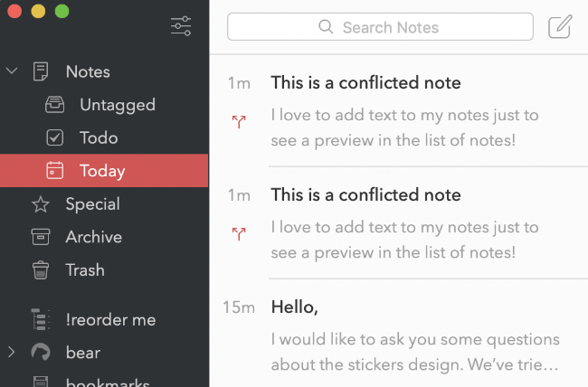Collapse the Notes section chevron
This screenshot has height=387, width=588.
[x=12, y=71]
